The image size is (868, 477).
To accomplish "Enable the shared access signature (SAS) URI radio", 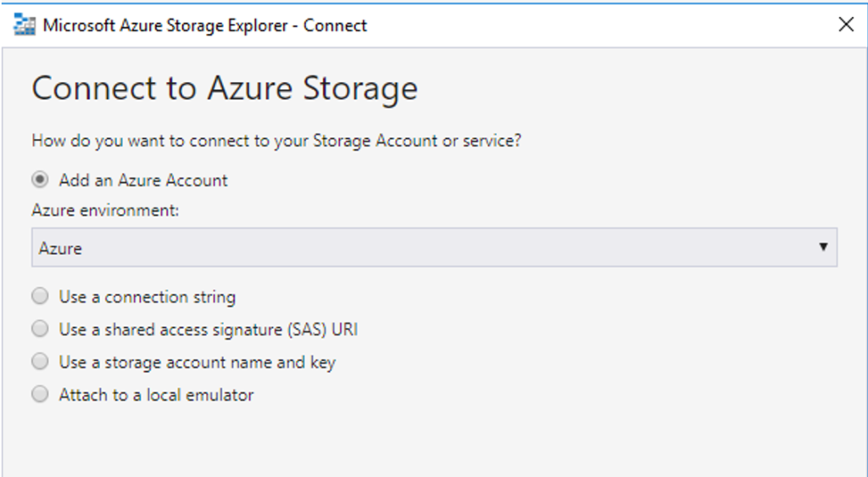I will (40, 329).
